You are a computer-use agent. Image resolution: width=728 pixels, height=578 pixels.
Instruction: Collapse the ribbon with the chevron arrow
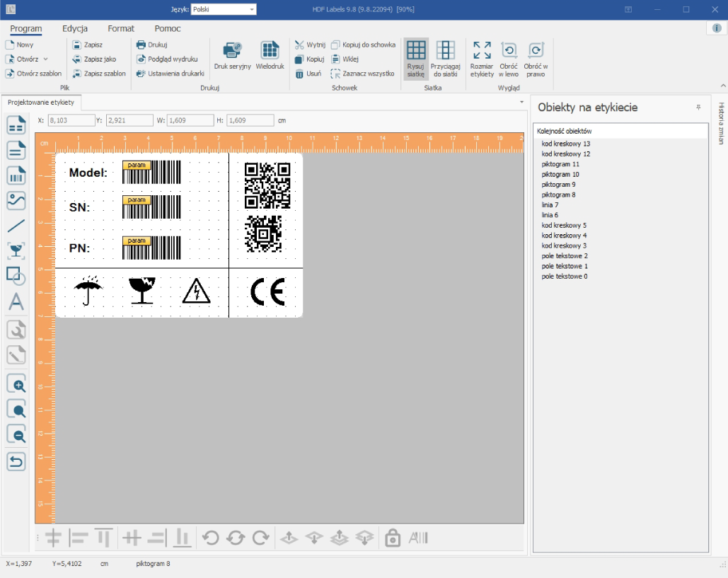click(723, 86)
